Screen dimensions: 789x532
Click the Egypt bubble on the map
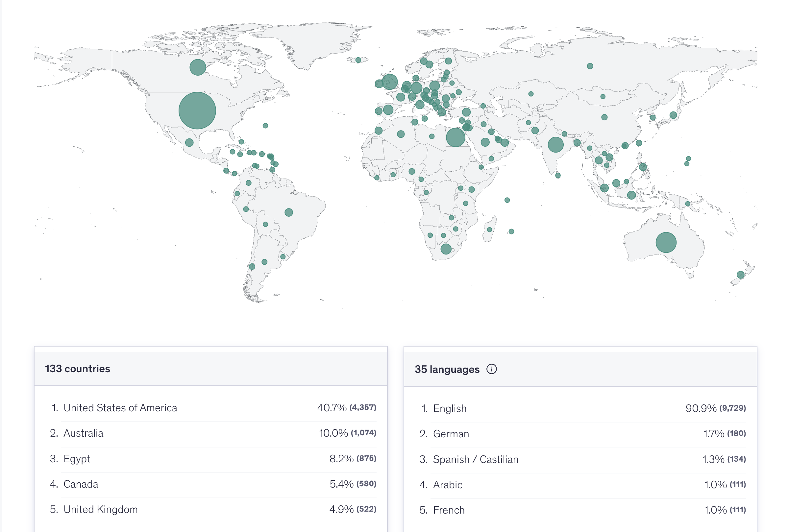coord(456,137)
